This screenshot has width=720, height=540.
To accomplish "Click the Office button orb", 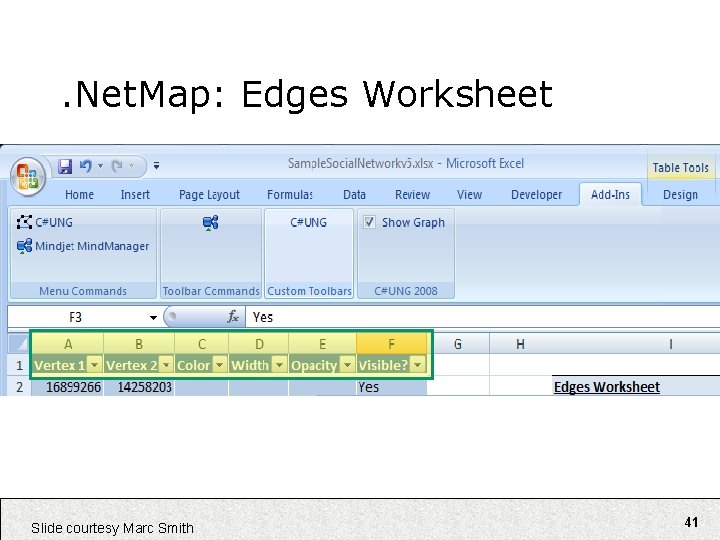I will coord(28,177).
